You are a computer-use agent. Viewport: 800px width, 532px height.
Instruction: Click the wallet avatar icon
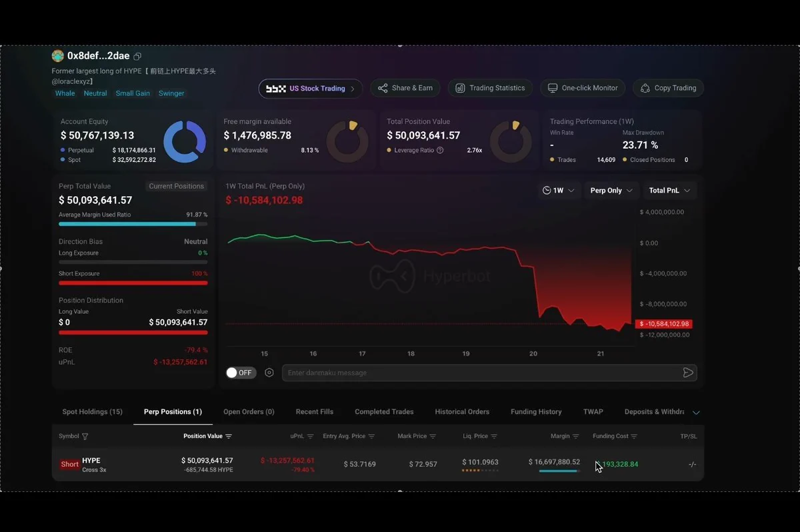click(58, 56)
